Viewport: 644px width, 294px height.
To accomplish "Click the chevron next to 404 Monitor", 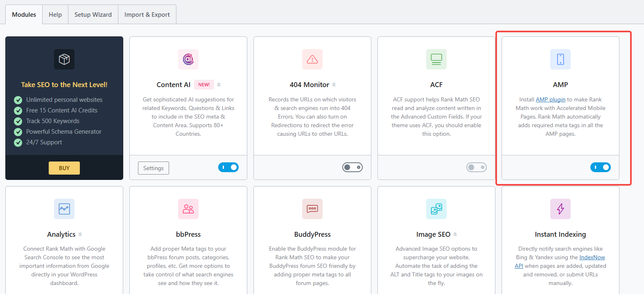I will [x=334, y=85].
